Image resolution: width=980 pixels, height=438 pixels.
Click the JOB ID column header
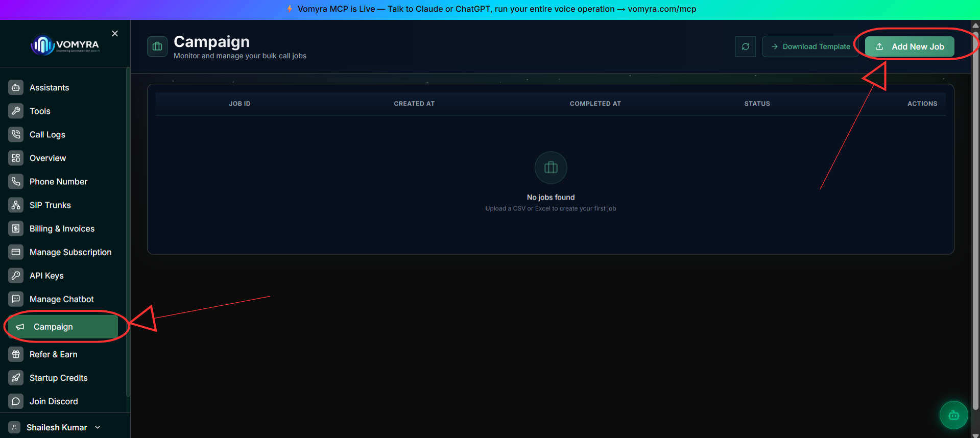pos(240,104)
